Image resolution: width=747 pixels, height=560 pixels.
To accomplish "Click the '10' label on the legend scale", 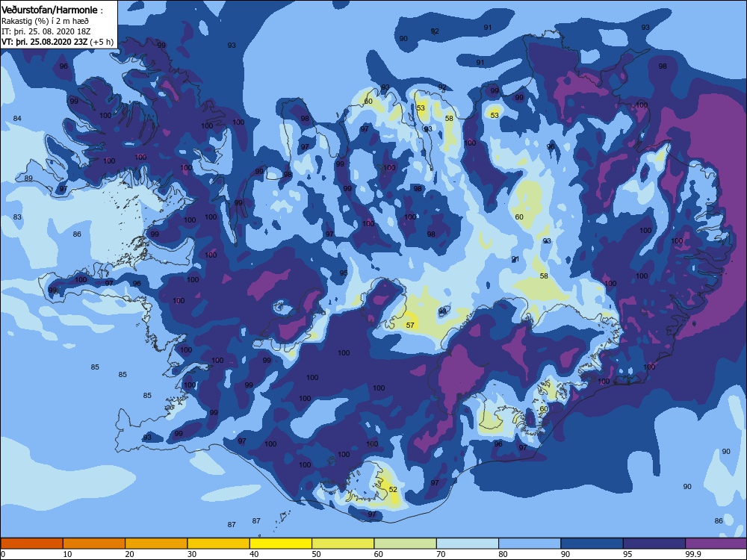I will coord(67,554).
